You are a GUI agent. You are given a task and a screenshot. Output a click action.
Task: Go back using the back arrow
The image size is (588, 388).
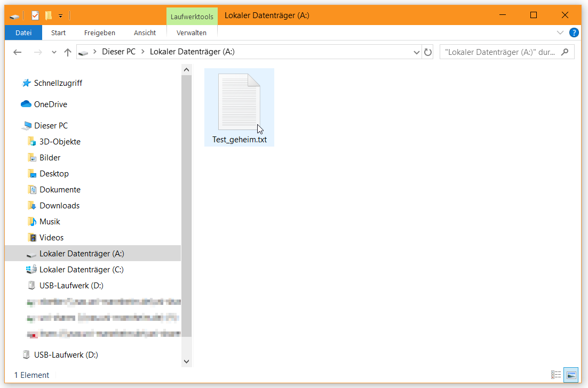tap(17, 52)
